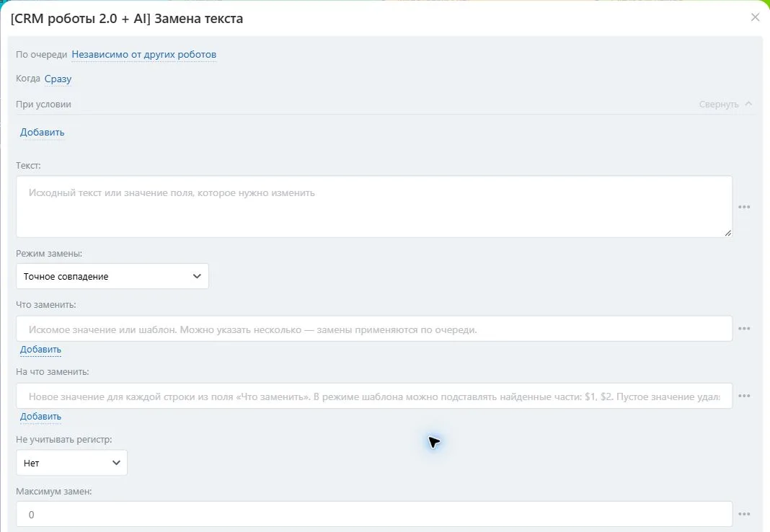The width and height of the screenshot is (770, 532).
Task: Change the Когда value Сразу
Action: 58,79
